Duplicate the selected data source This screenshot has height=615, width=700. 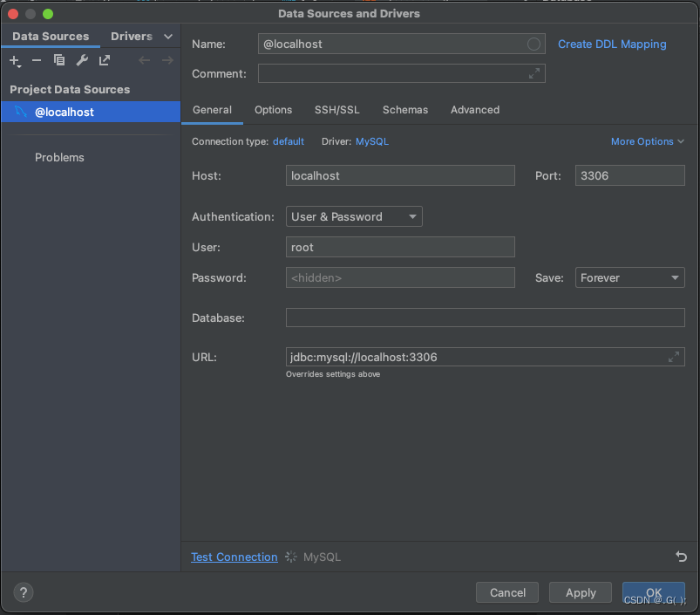[x=59, y=60]
